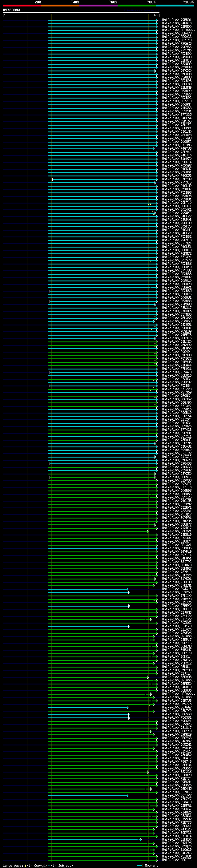Select the UniRef100_C7IHI4 label
Viewport: 197px width, 868px height.
tap(177, 836)
